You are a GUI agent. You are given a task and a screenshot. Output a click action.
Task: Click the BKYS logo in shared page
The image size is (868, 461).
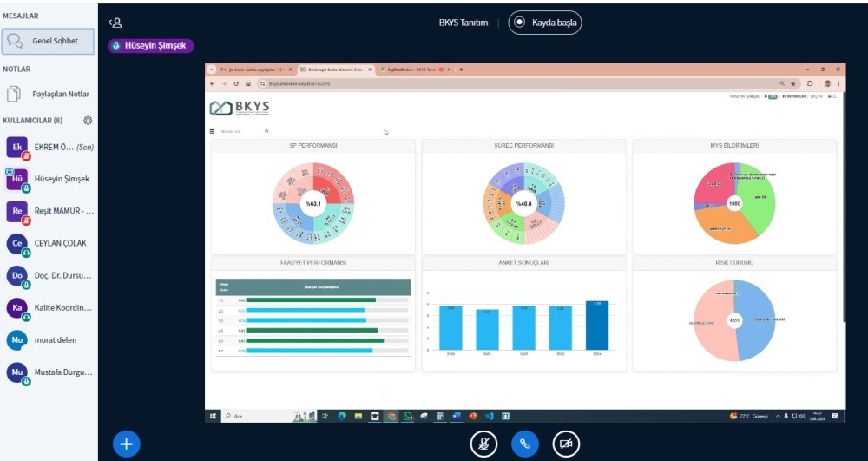point(240,109)
